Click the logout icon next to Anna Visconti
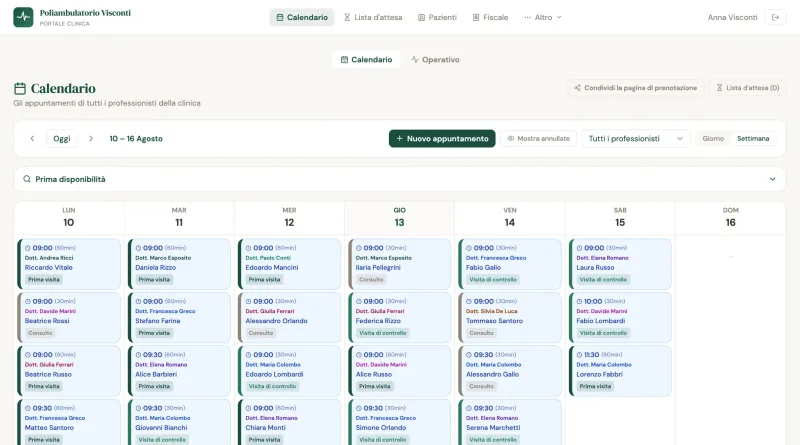Viewport: 800px width, 445px height. [775, 17]
